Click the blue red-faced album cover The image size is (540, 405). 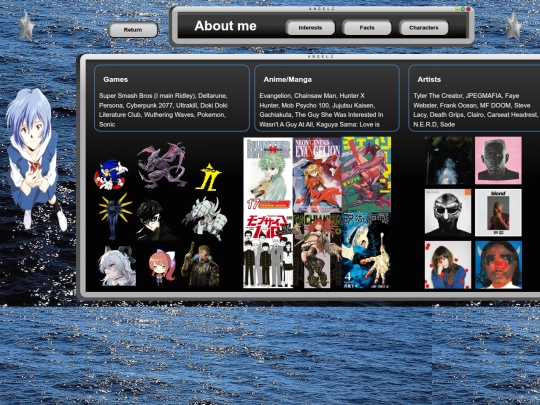[x=498, y=264]
